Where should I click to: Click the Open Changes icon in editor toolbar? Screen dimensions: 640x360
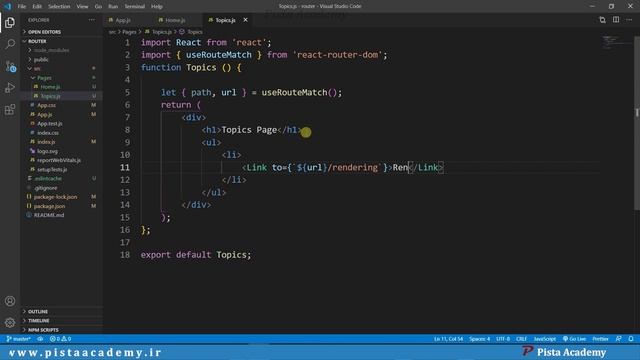tap(602, 20)
